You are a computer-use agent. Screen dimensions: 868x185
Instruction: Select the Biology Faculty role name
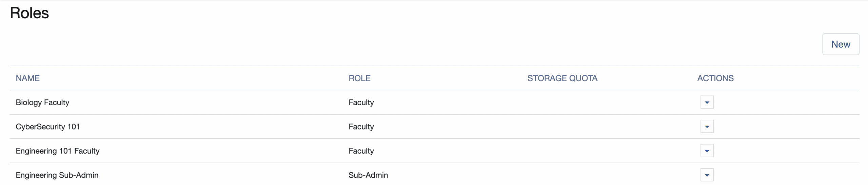coord(42,102)
